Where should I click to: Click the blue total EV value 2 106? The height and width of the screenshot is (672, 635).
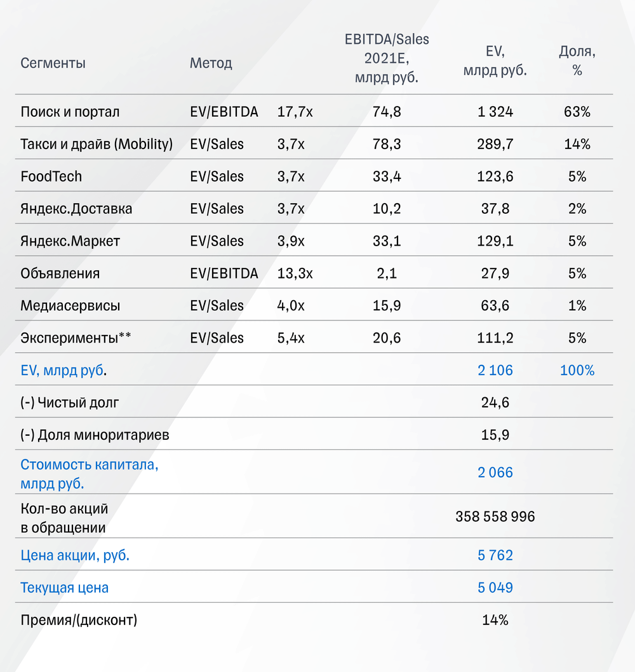495,371
